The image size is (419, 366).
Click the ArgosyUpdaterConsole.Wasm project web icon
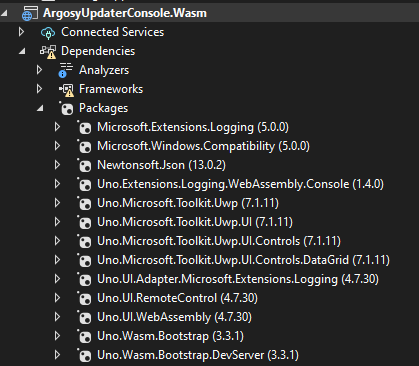(x=30, y=13)
